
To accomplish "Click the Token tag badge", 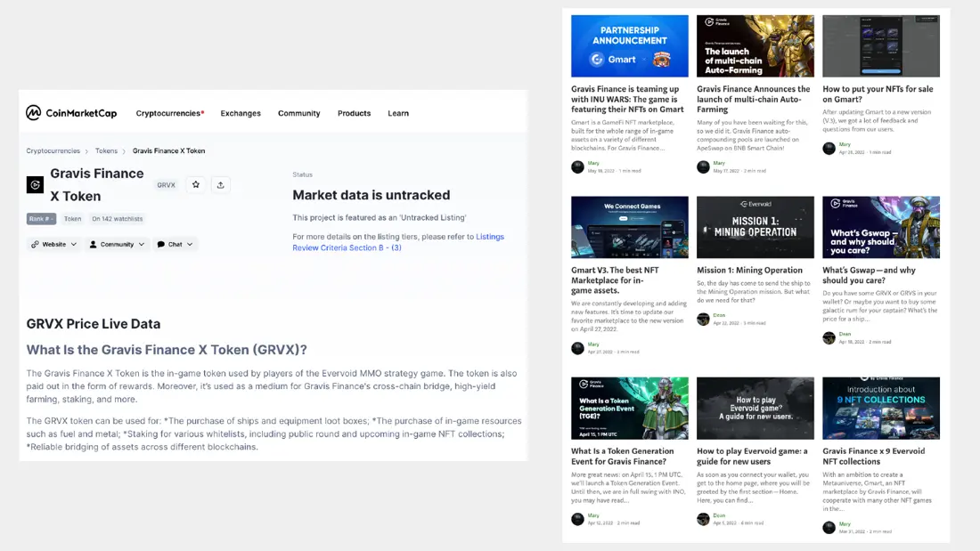I will (72, 219).
